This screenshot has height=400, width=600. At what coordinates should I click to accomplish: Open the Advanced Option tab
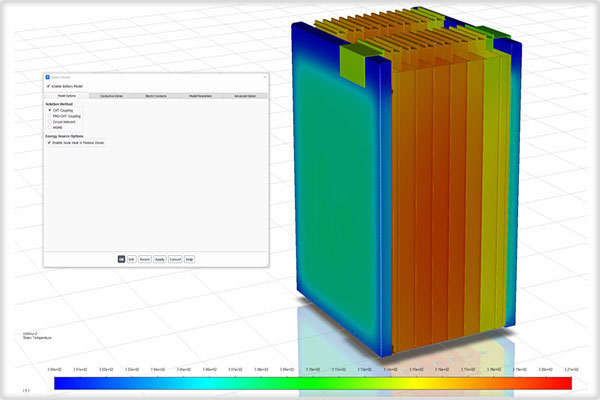(x=245, y=96)
